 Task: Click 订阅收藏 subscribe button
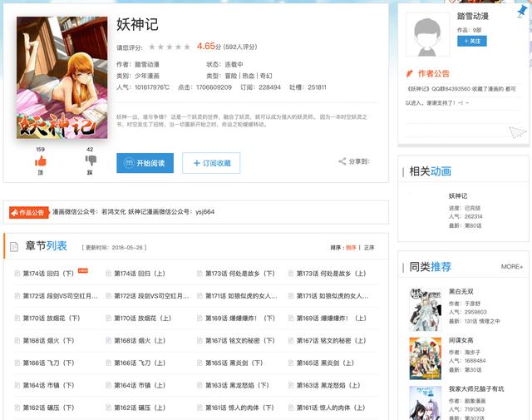(211, 163)
